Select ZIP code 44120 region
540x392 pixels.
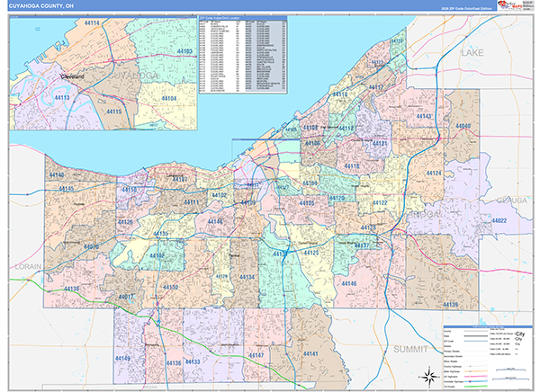(x=337, y=199)
